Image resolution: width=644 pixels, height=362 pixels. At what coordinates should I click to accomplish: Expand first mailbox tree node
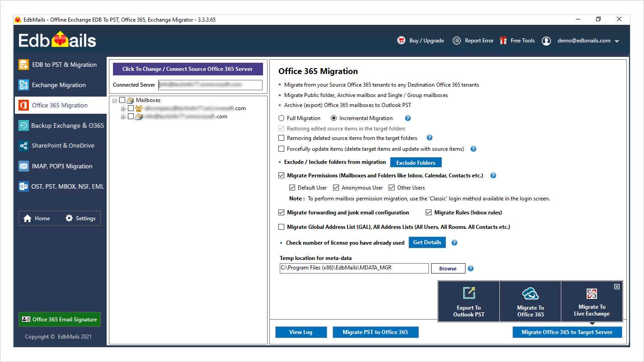[x=124, y=108]
